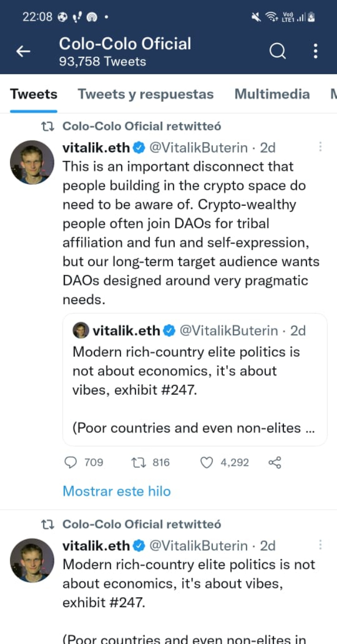Open the profile overflow menu in header
The height and width of the screenshot is (644, 337).
pyautogui.click(x=315, y=51)
